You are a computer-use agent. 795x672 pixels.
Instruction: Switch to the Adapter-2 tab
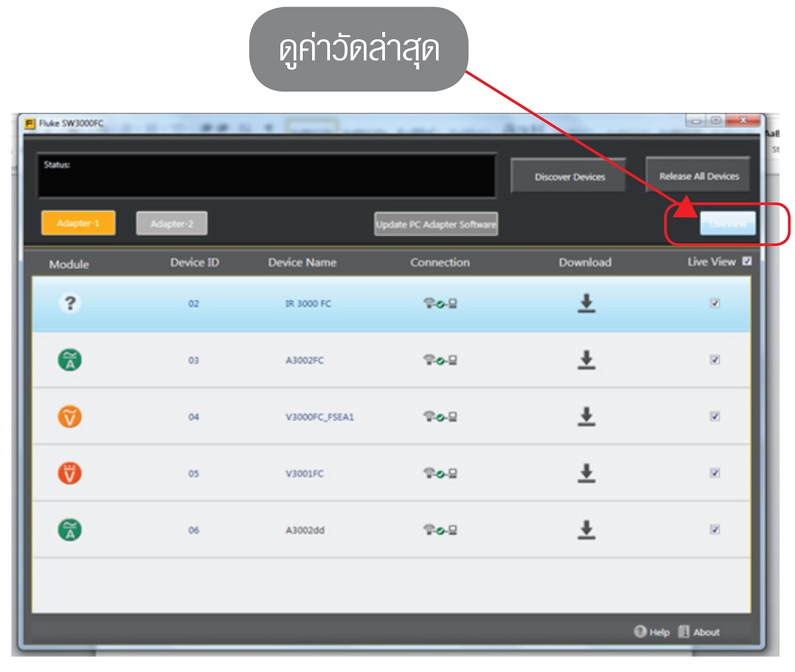point(172,223)
